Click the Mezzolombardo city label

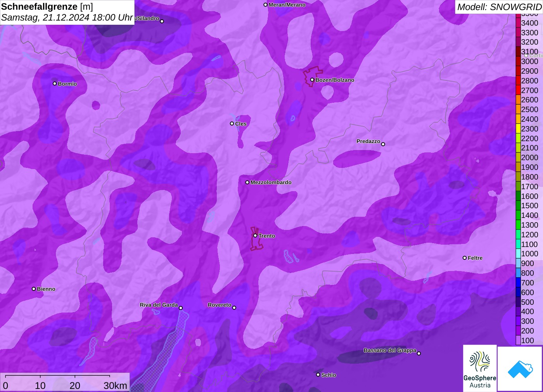pos(271,182)
